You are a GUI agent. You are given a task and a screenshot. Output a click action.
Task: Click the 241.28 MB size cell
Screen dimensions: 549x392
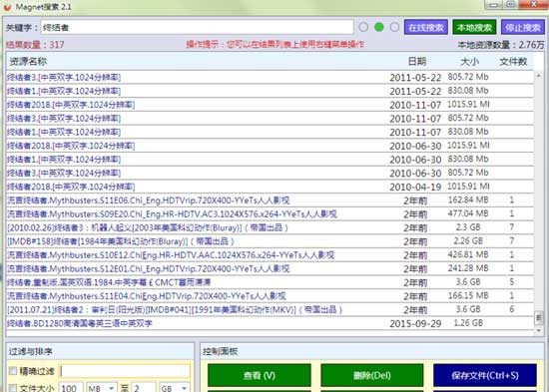pyautogui.click(x=468, y=268)
